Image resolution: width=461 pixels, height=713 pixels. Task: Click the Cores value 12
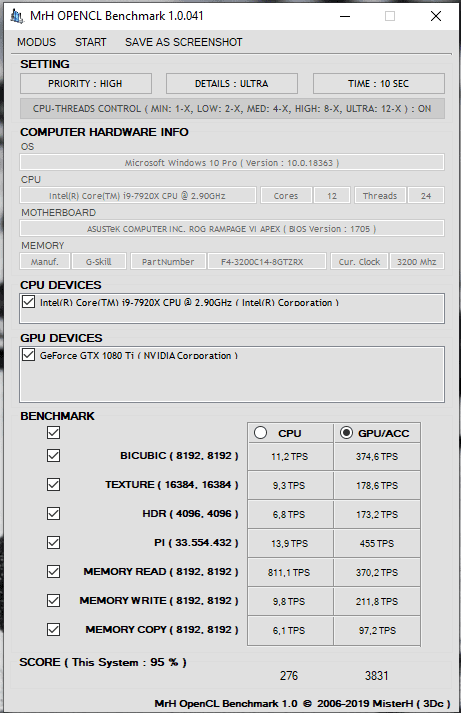pyautogui.click(x=332, y=196)
